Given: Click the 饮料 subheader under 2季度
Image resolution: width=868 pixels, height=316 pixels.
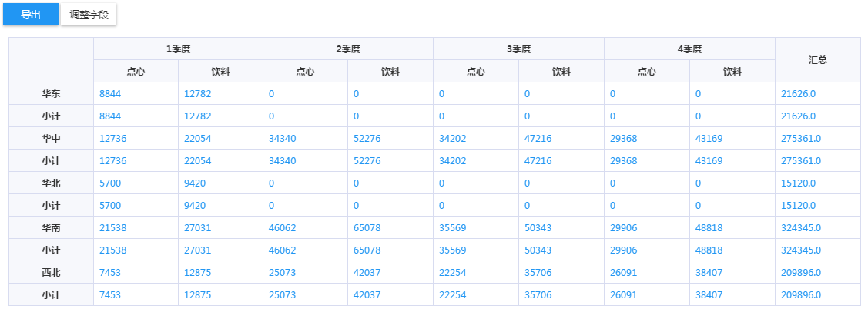Looking at the screenshot, I should point(390,71).
